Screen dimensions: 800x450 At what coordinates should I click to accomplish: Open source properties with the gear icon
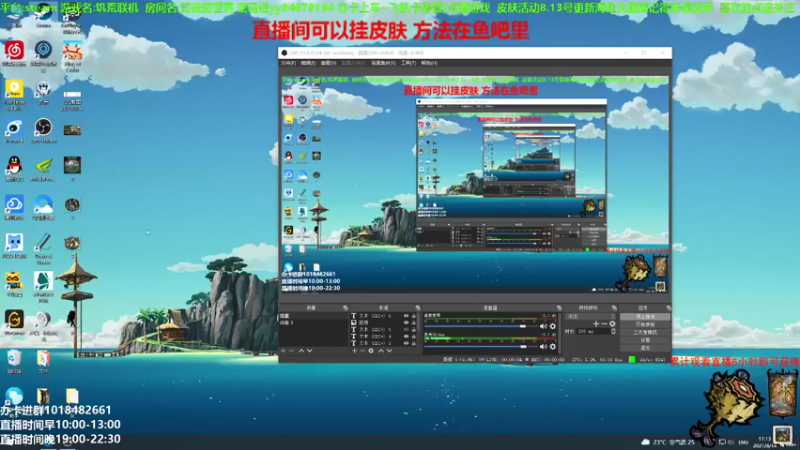tap(371, 351)
